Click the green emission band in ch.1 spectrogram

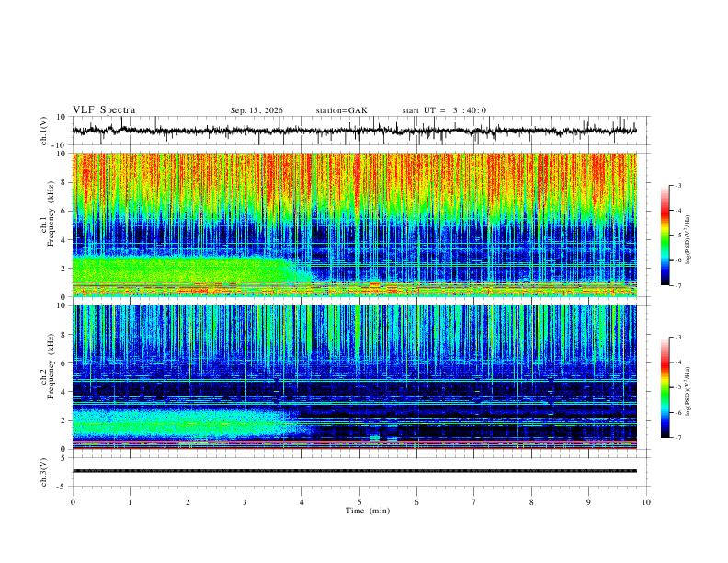[x=186, y=269]
